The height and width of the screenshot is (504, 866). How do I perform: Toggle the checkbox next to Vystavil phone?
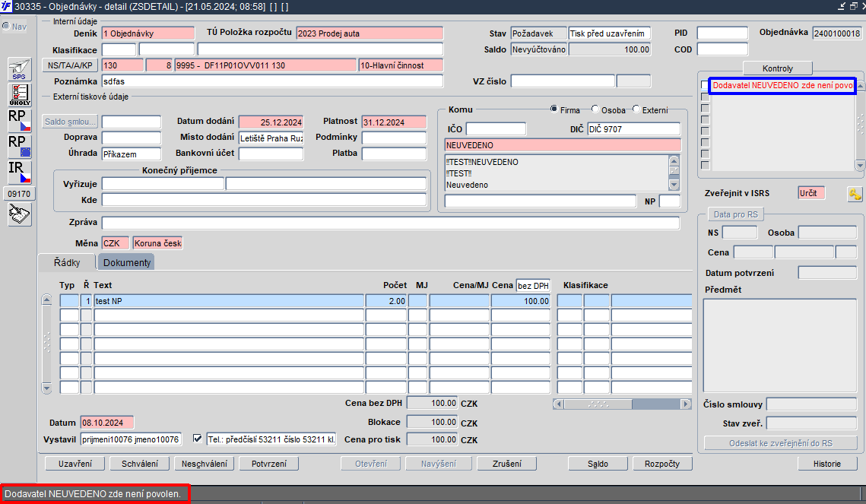pos(197,439)
